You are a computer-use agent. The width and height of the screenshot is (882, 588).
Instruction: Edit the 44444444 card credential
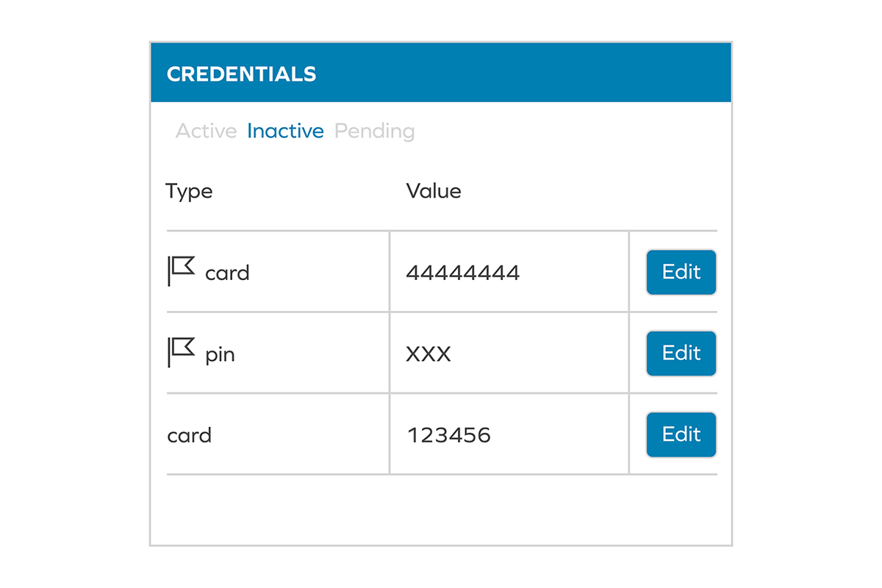(x=681, y=272)
